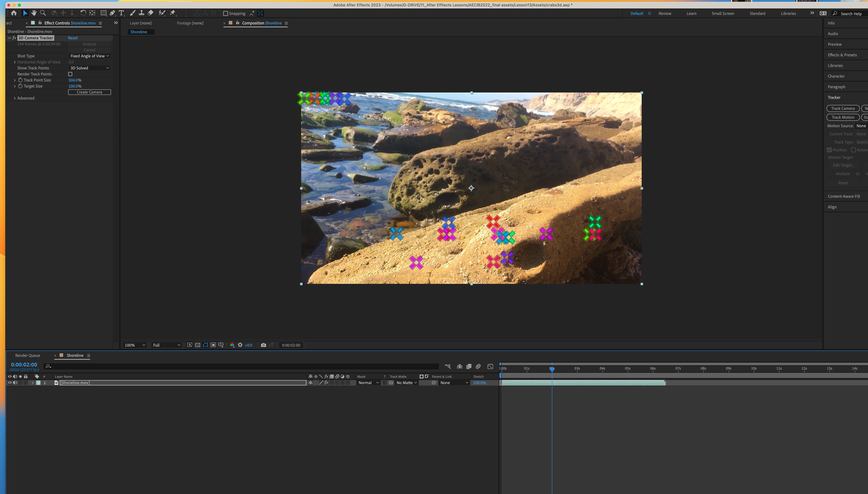Hide Shoreline.mov layer video with eye toggle

10,383
